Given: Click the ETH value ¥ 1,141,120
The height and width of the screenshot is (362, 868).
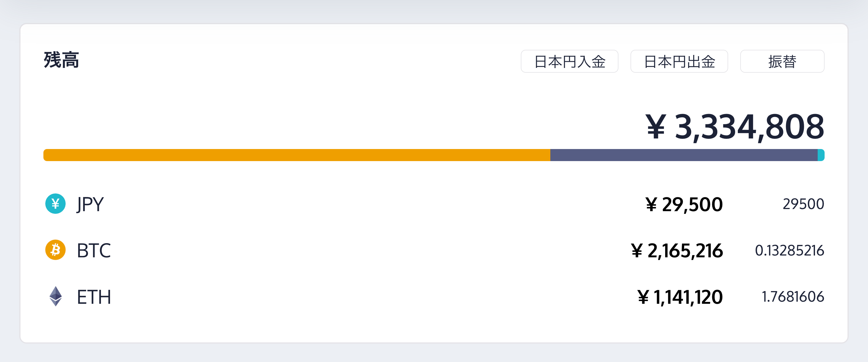Looking at the screenshot, I should pyautogui.click(x=680, y=297).
